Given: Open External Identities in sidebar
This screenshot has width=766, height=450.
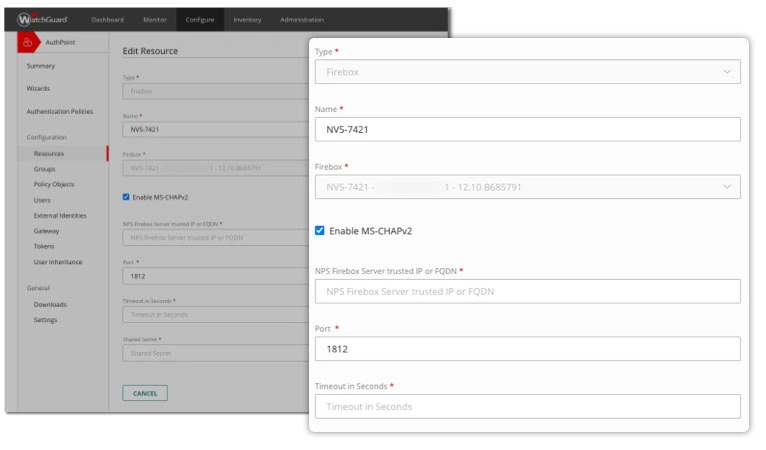Looking at the screenshot, I should 60,215.
